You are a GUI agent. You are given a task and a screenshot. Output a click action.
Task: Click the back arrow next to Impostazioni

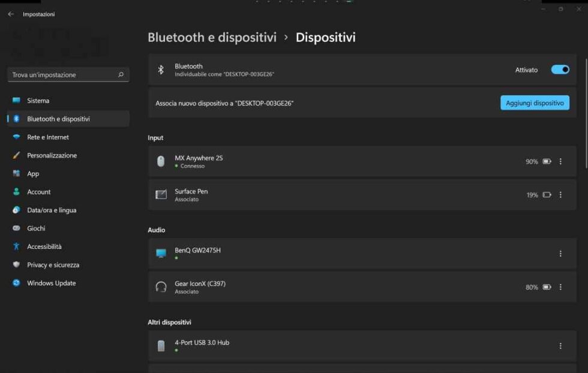[x=11, y=14]
